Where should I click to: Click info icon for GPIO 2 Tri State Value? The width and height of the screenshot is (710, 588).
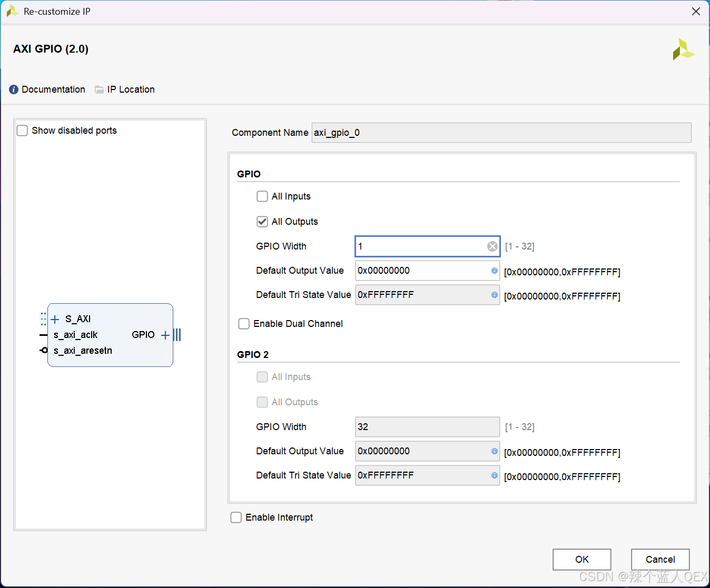click(x=494, y=475)
